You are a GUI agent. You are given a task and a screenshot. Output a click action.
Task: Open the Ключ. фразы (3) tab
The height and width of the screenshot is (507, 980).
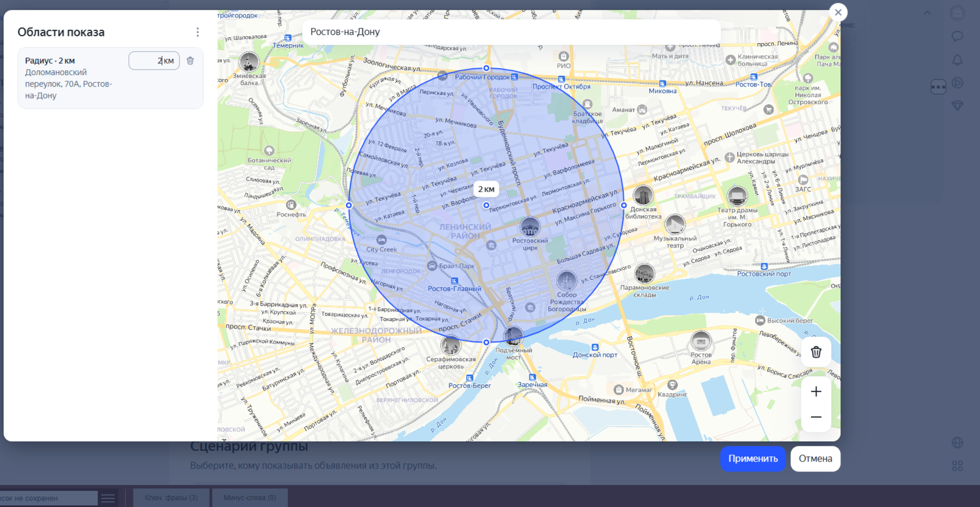171,498
